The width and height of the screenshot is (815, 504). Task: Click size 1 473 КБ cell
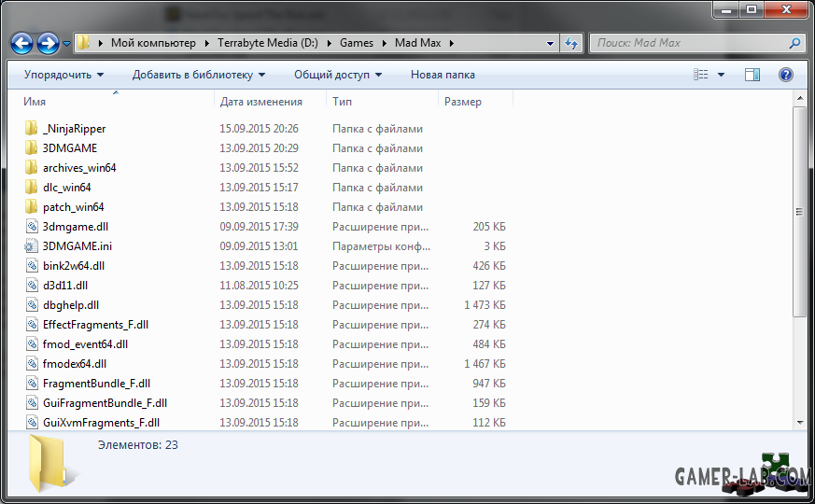coord(485,305)
